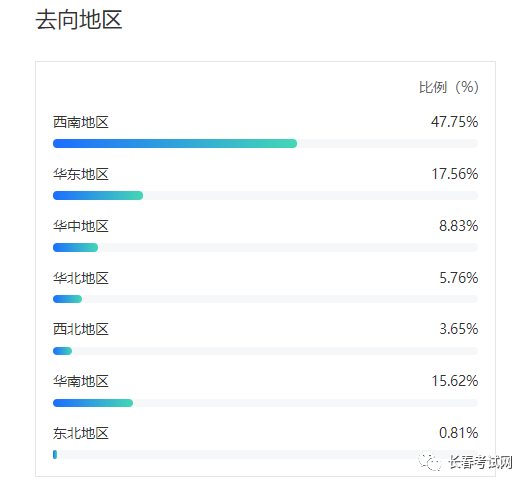Click the 华北地区 progress bar
This screenshot has height=486, width=529.
[266, 299]
